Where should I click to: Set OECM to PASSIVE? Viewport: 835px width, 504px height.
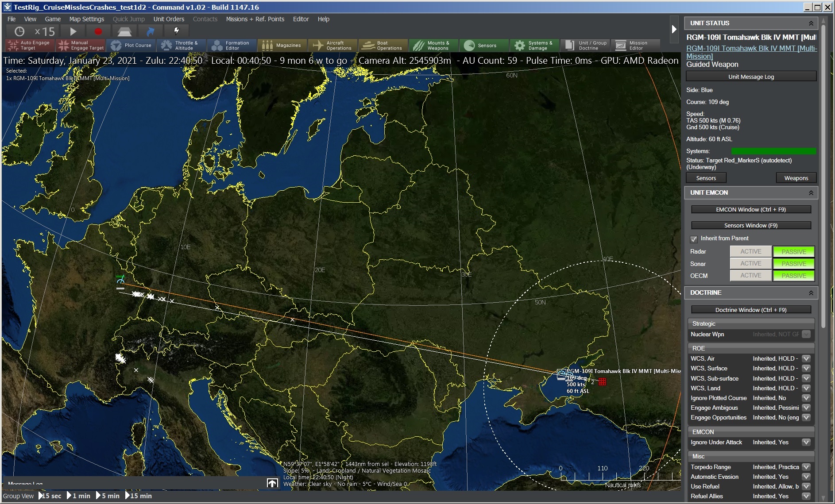coord(794,275)
